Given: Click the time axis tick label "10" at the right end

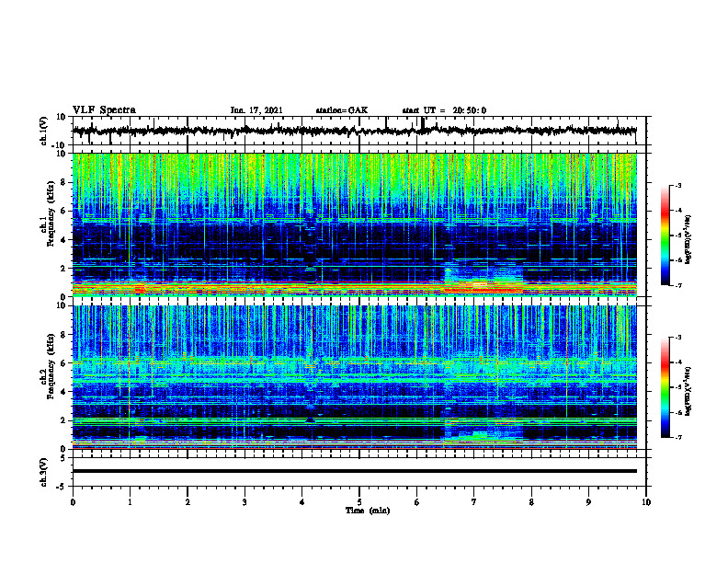Looking at the screenshot, I should [646, 502].
